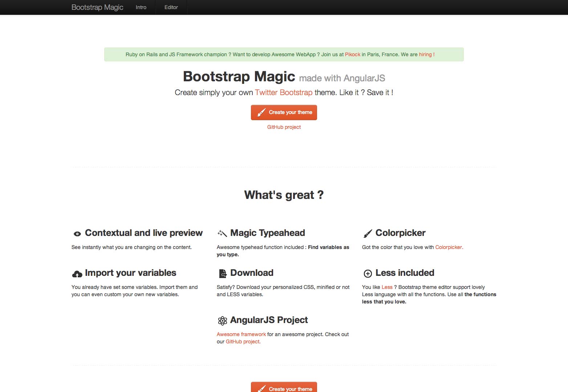Click the cloud upload icon beside Import your variables

click(77, 274)
